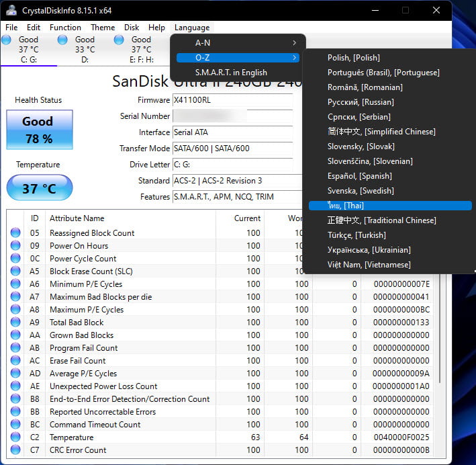Choose Português (Brasil) language

click(x=390, y=73)
